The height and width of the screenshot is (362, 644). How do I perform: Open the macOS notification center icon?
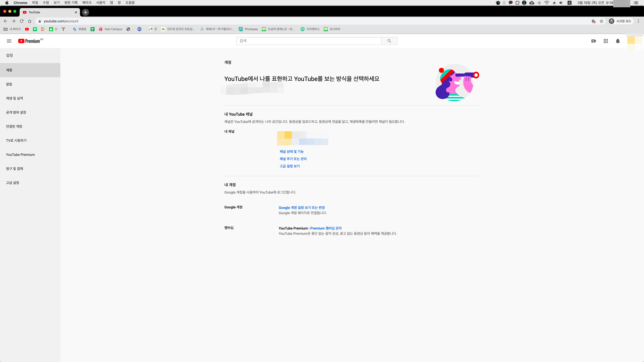point(636,3)
